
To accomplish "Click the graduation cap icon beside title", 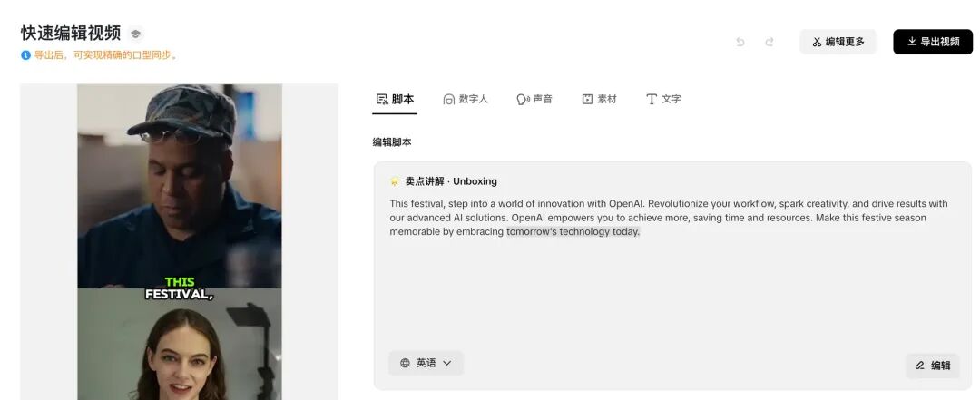I will (x=135, y=34).
